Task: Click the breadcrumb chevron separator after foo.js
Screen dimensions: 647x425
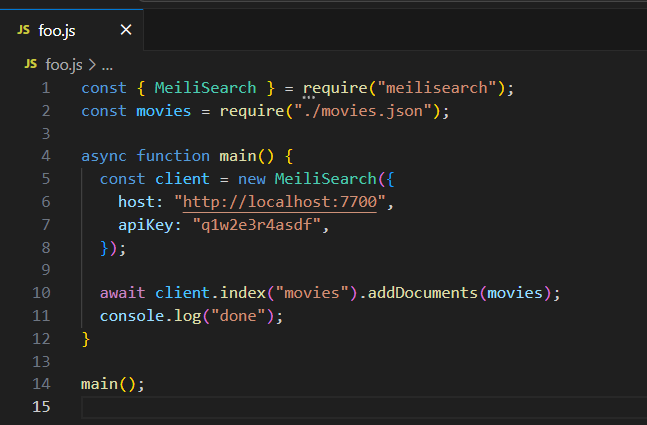Action: pos(92,65)
